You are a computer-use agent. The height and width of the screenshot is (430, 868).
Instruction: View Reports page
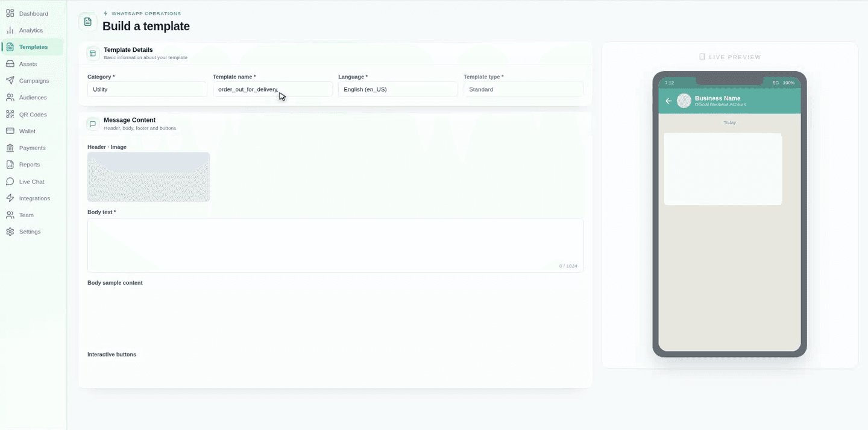33,164
